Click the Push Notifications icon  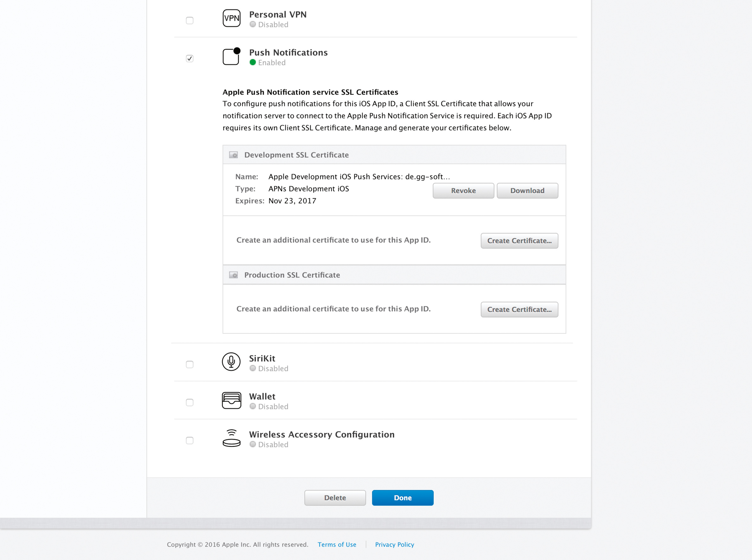231,56
